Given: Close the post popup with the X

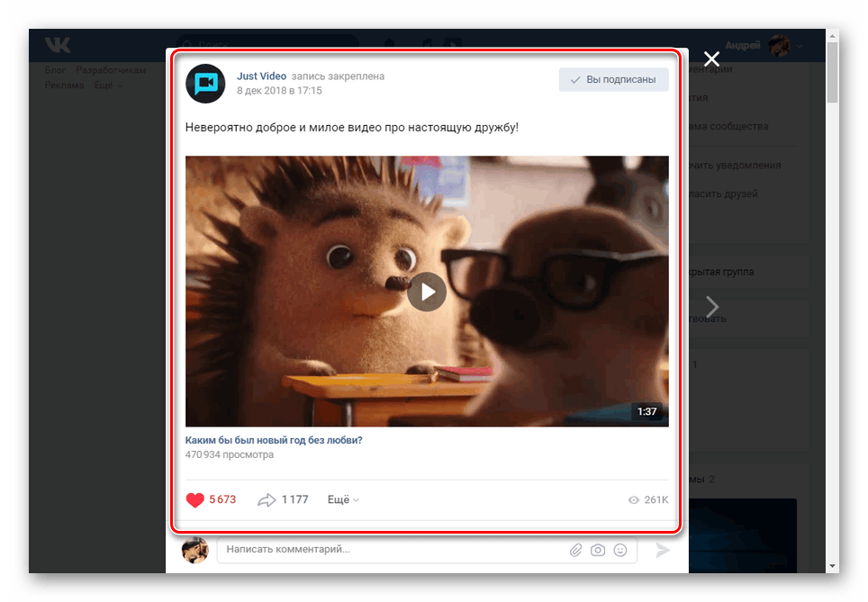Looking at the screenshot, I should point(711,58).
